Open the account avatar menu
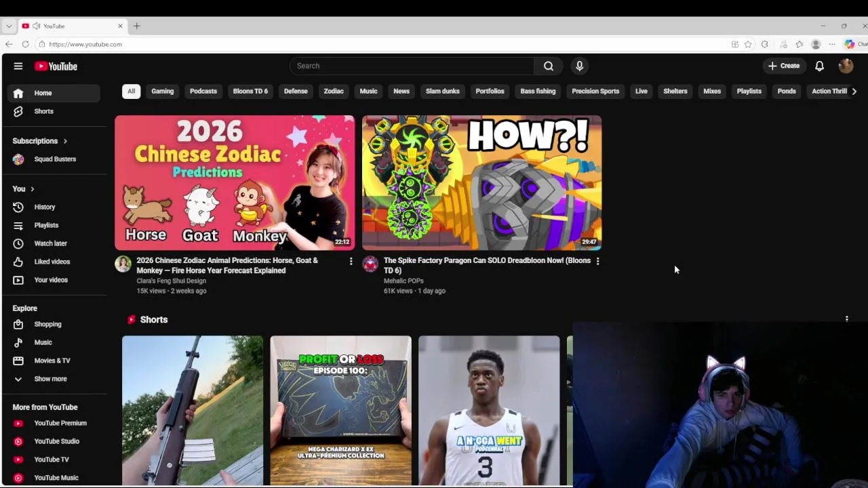Screen dimensions: 868x488 pos(846,66)
